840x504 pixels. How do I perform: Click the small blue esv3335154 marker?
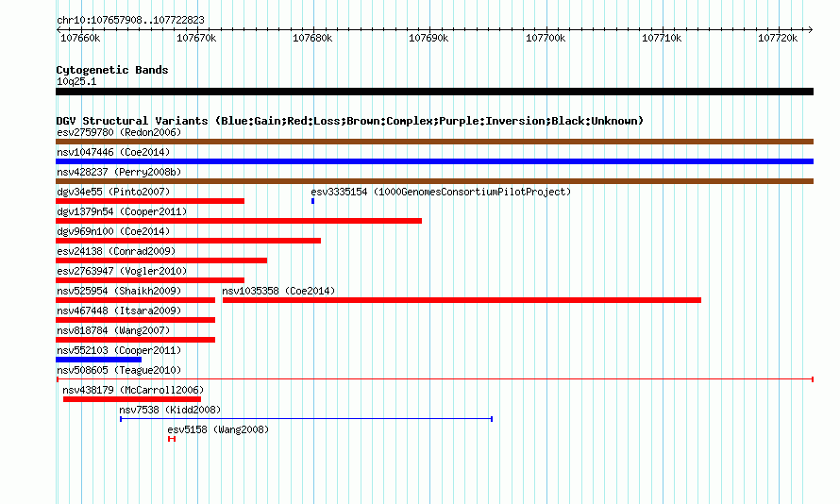click(312, 201)
